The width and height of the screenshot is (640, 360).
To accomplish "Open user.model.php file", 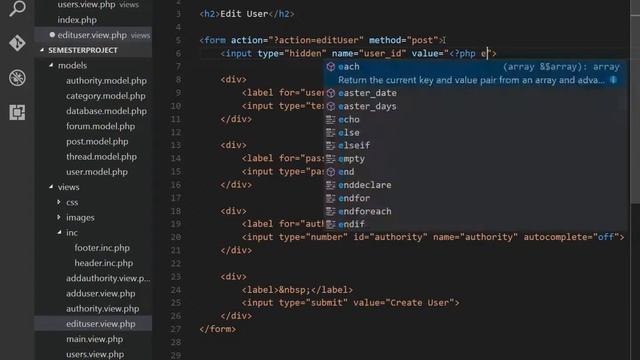I will [x=97, y=172].
